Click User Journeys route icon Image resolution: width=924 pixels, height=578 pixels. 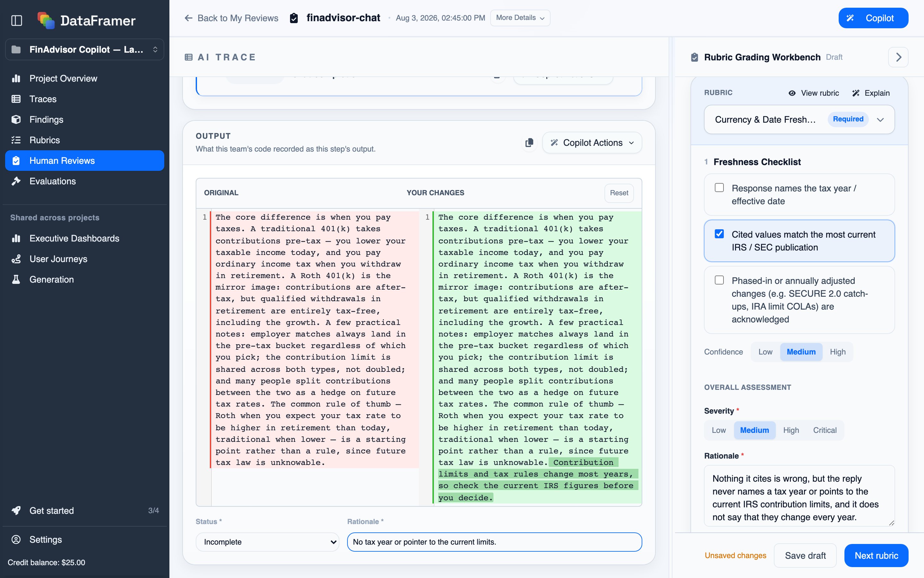click(x=16, y=259)
